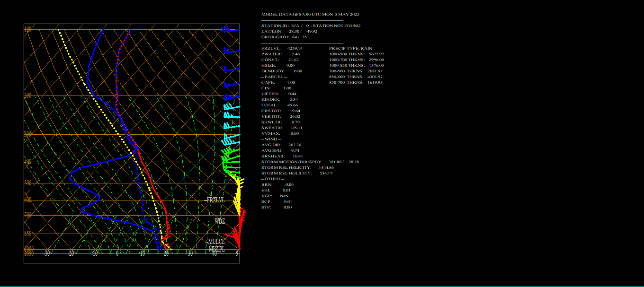Select the '-- OTHER --' section header
The width and height of the screenshot is (644, 287).
(x=273, y=179)
